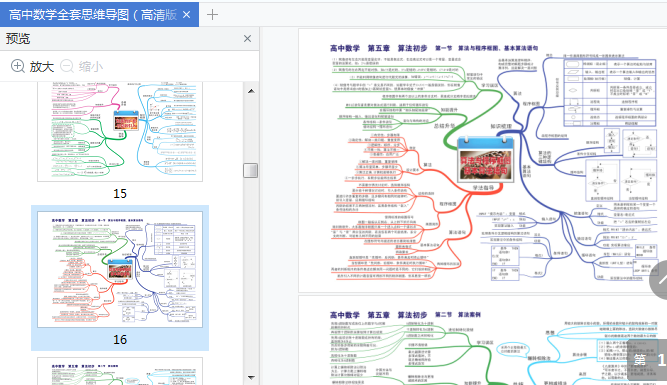Click the zoom in magnifier icon

(17, 66)
